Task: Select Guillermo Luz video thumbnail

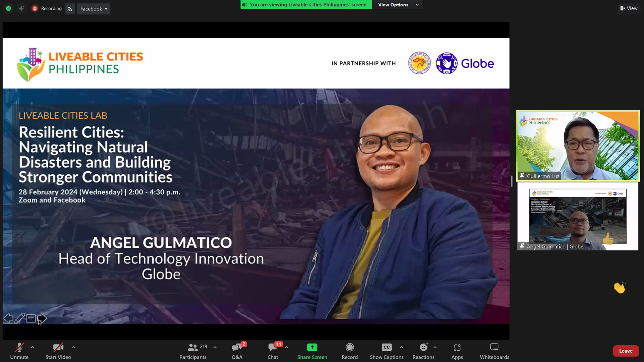Action: coord(578,146)
